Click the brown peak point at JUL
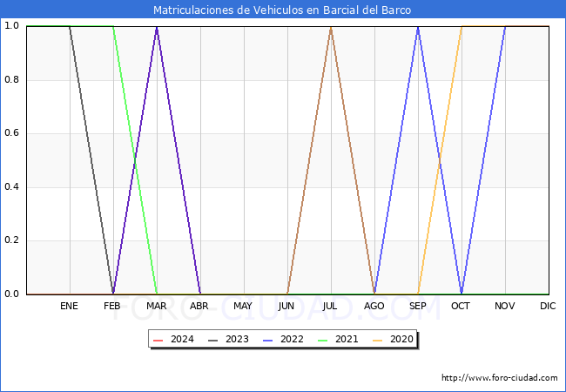The height and width of the screenshot is (392, 566). [331, 27]
